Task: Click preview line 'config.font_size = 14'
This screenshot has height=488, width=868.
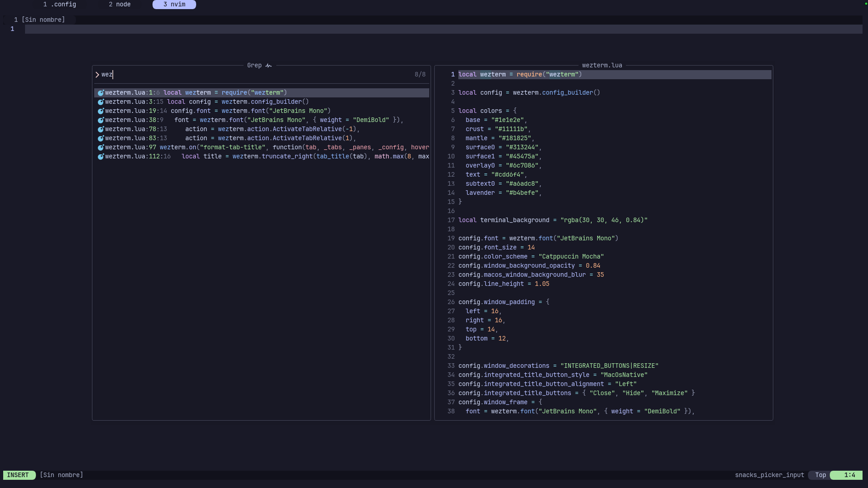Action: pyautogui.click(x=497, y=248)
